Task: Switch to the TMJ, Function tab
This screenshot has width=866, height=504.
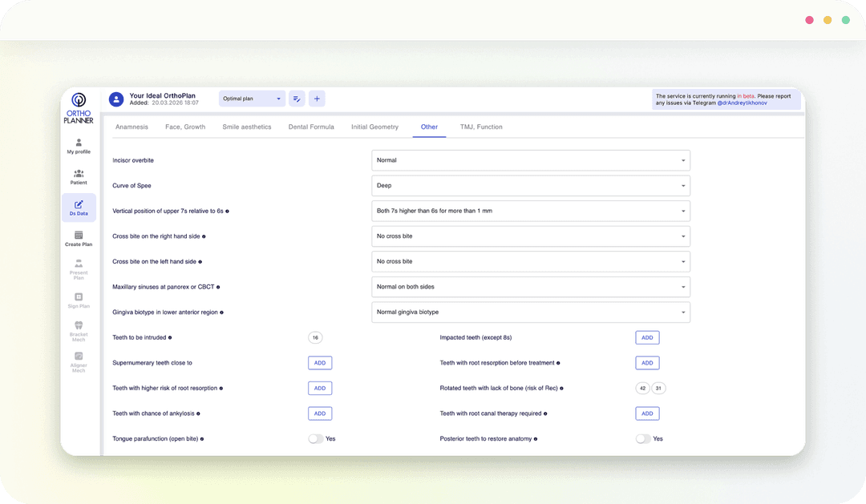Action: click(481, 127)
